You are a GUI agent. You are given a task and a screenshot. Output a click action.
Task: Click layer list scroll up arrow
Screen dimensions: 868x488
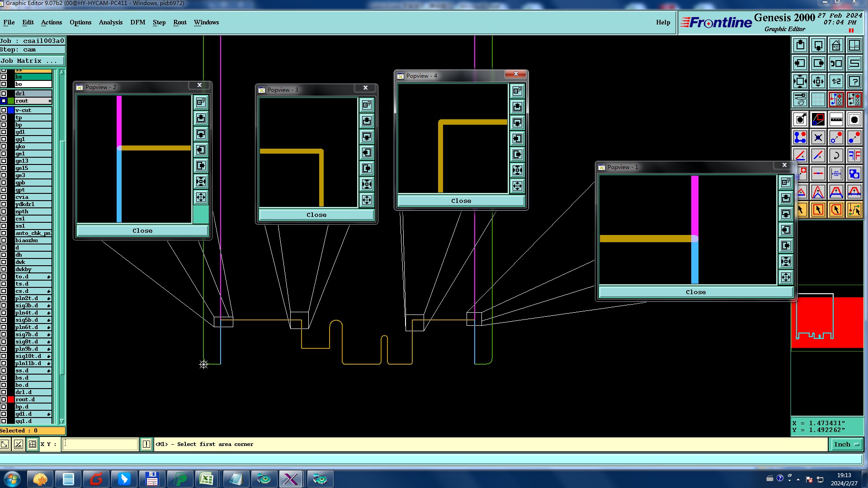coord(62,72)
